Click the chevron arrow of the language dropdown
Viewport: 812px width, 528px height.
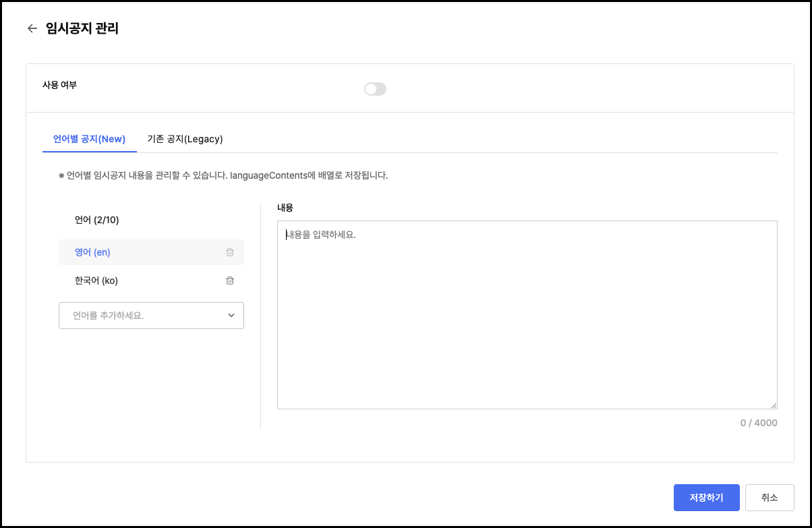pos(231,316)
